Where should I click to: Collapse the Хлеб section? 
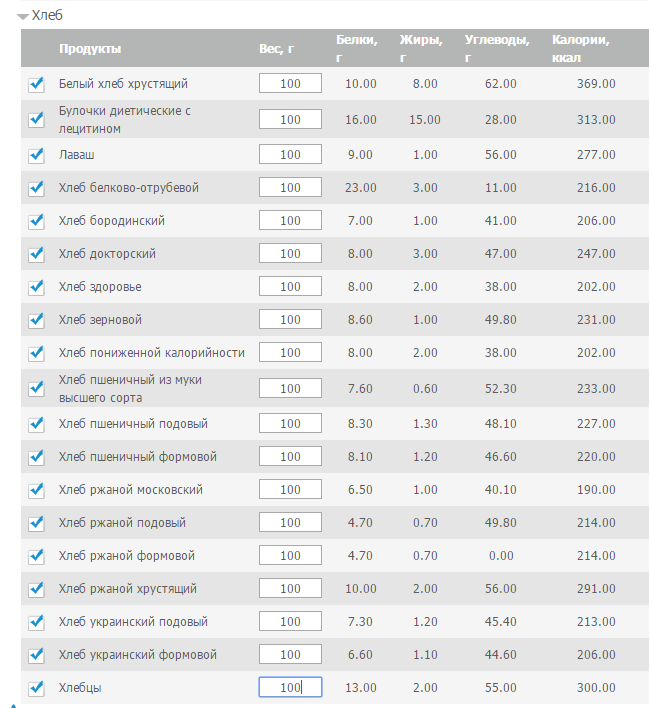[22, 16]
